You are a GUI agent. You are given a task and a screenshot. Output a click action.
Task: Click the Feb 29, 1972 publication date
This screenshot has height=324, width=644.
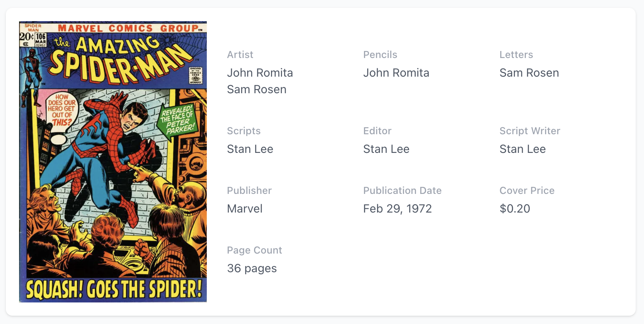(x=397, y=209)
